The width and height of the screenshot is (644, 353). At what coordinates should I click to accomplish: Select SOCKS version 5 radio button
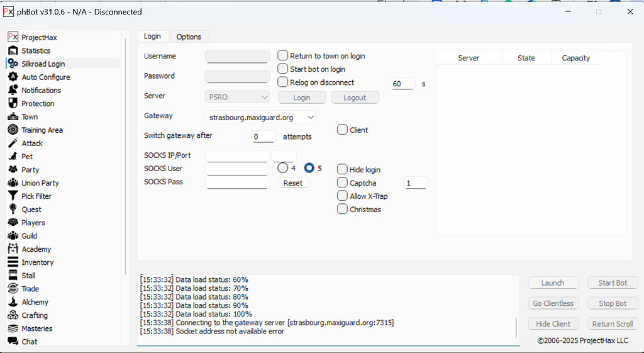pos(309,167)
